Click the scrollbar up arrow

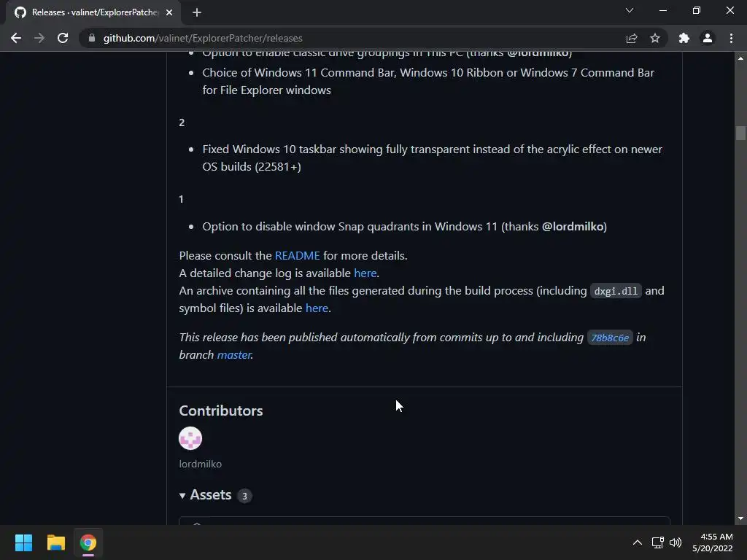coord(740,58)
